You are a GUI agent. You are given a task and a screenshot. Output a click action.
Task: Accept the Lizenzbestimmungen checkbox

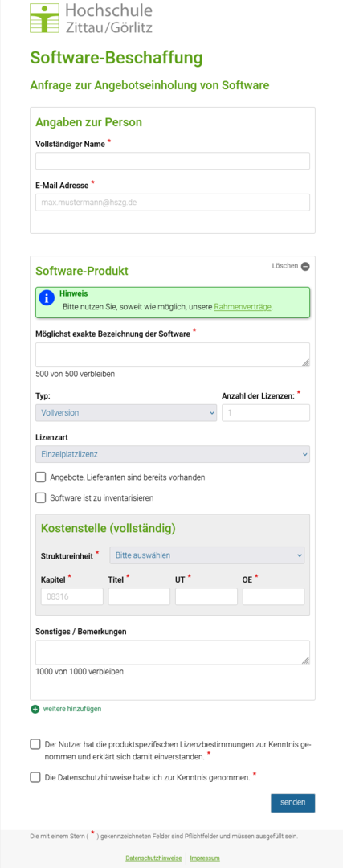pos(35,744)
